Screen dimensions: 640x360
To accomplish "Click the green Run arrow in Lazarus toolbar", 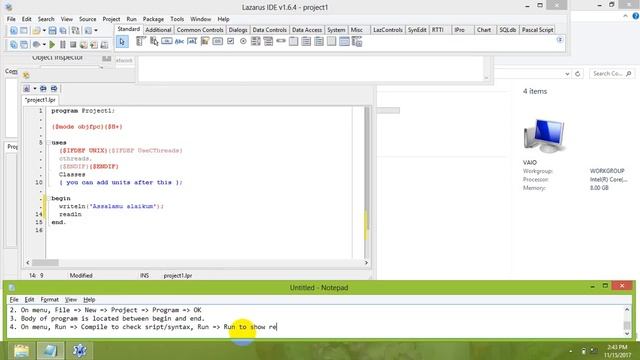I will coord(52,44).
